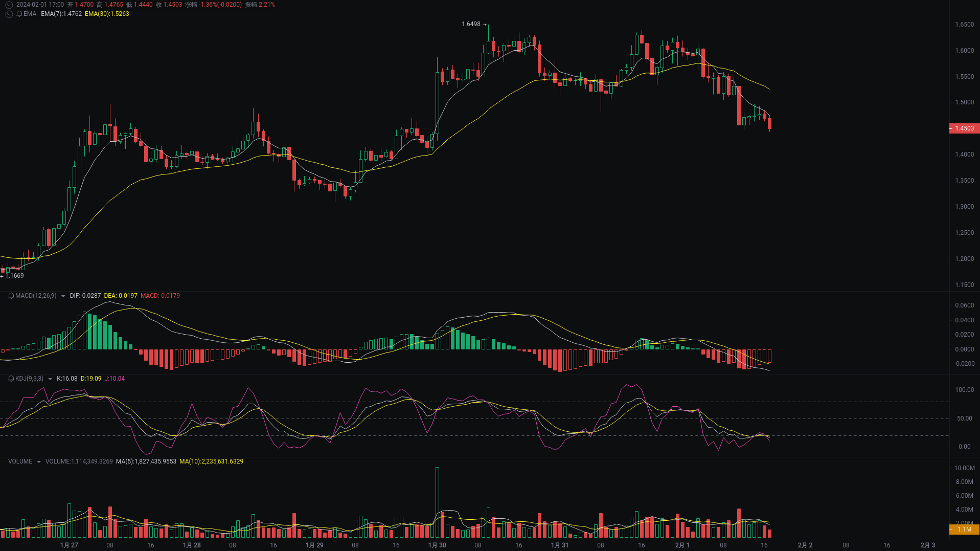Open the MACD(12,26,9) dropdown arrow
The width and height of the screenshot is (980, 551).
(63, 296)
